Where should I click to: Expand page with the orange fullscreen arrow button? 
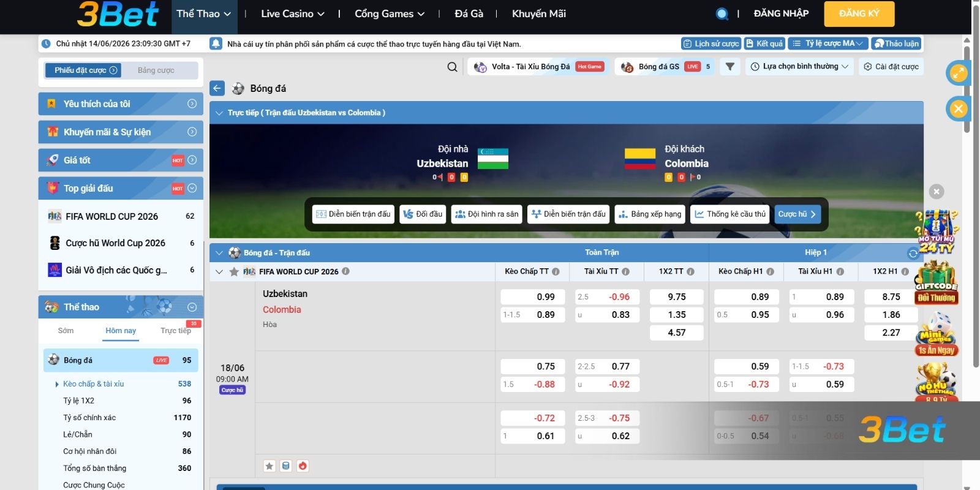click(x=959, y=73)
